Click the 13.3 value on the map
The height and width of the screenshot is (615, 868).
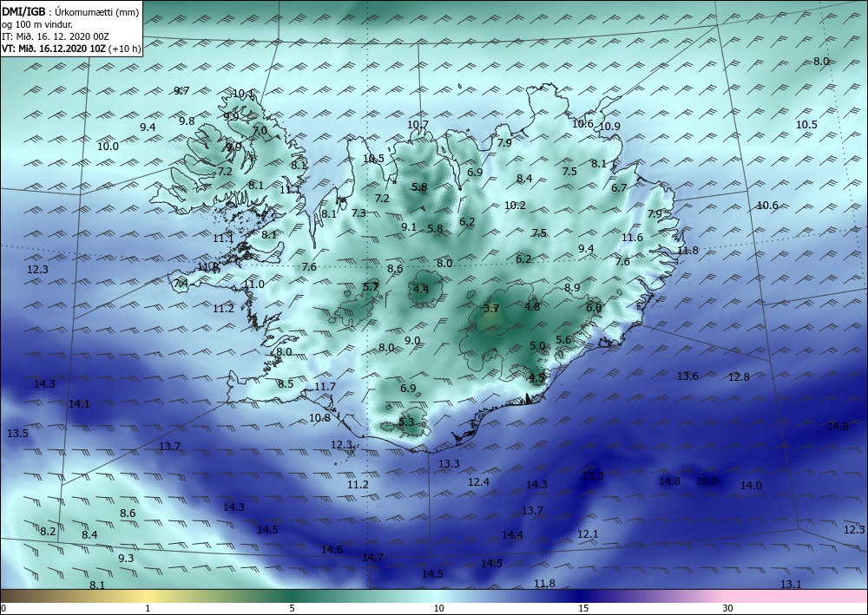point(449,463)
